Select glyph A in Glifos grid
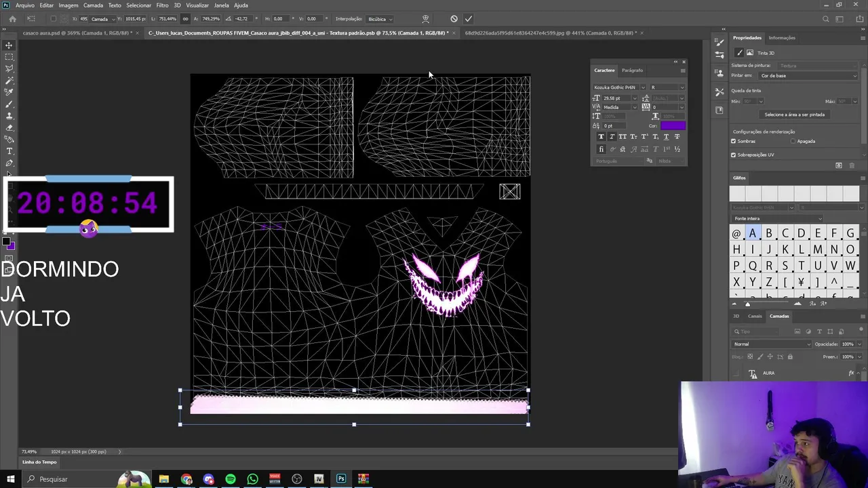 coord(752,233)
